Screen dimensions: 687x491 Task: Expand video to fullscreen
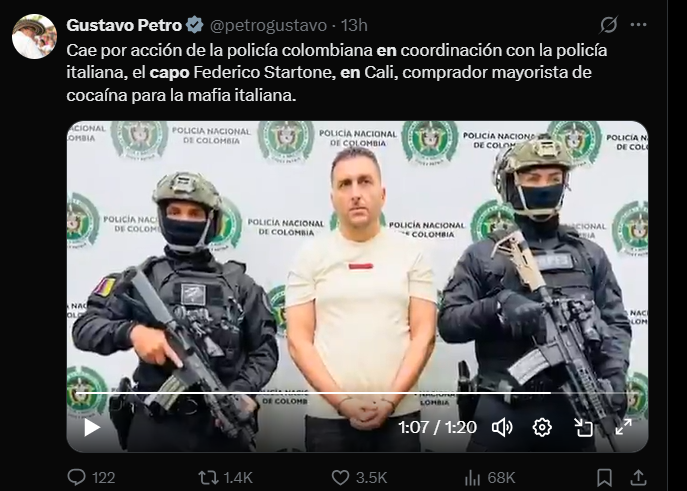pos(623,427)
